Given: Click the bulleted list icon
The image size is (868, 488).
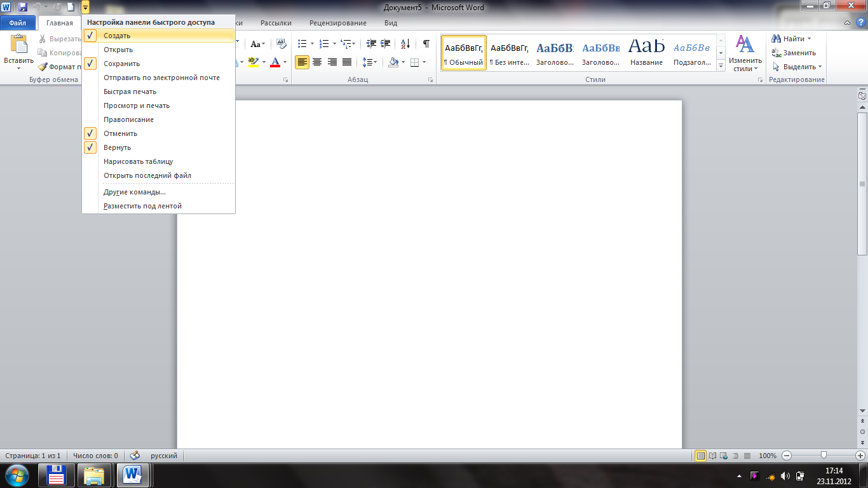Looking at the screenshot, I should tap(302, 44).
